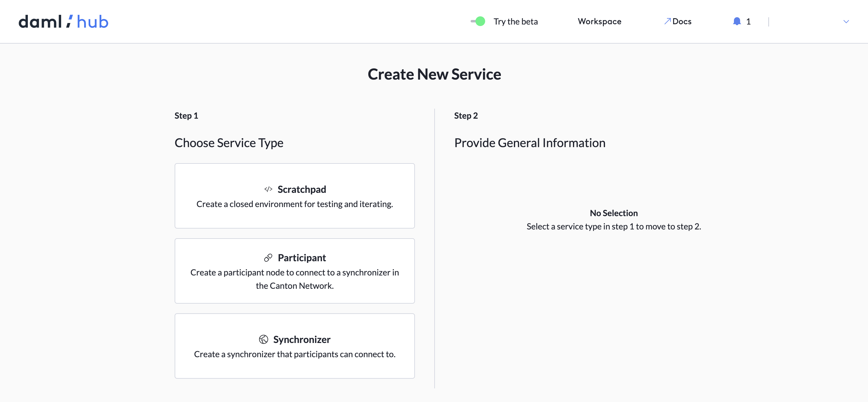Click the Scratchpad heading text
Image resolution: width=868 pixels, height=402 pixels.
pos(301,189)
